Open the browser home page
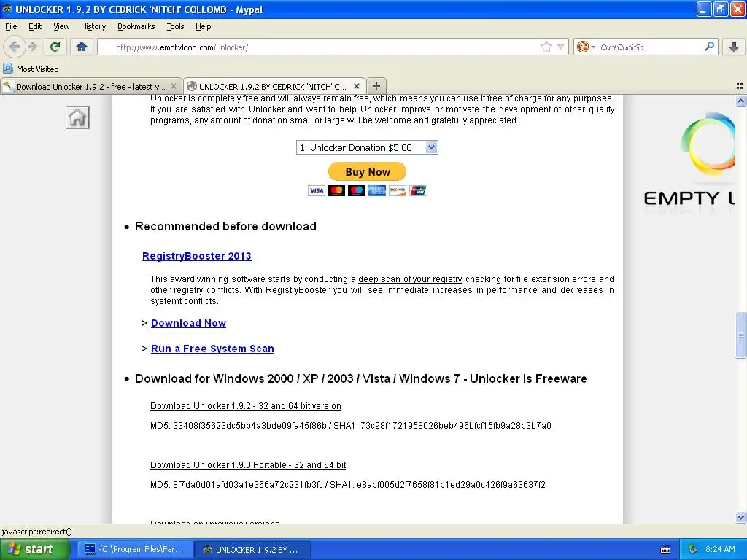The image size is (747, 560). pyautogui.click(x=82, y=47)
